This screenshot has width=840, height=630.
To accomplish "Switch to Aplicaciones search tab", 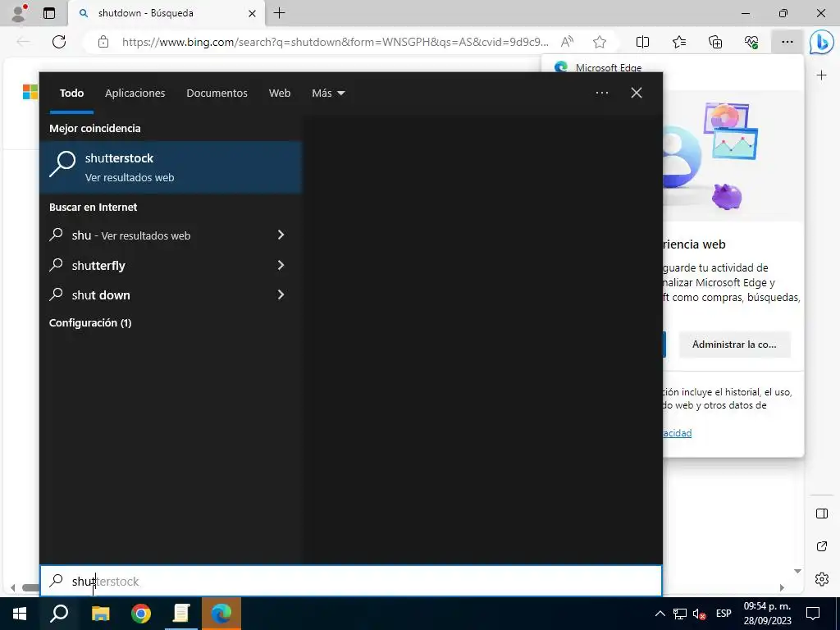I will pyautogui.click(x=135, y=94).
